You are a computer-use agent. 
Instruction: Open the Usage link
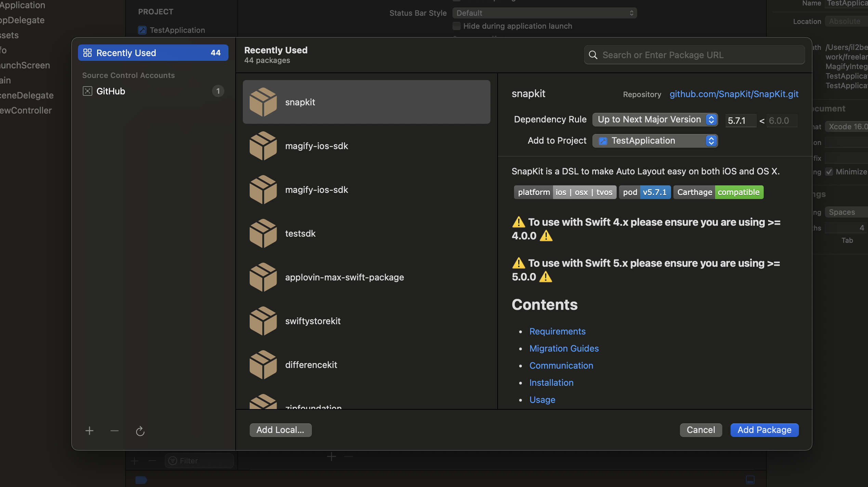[542, 400]
